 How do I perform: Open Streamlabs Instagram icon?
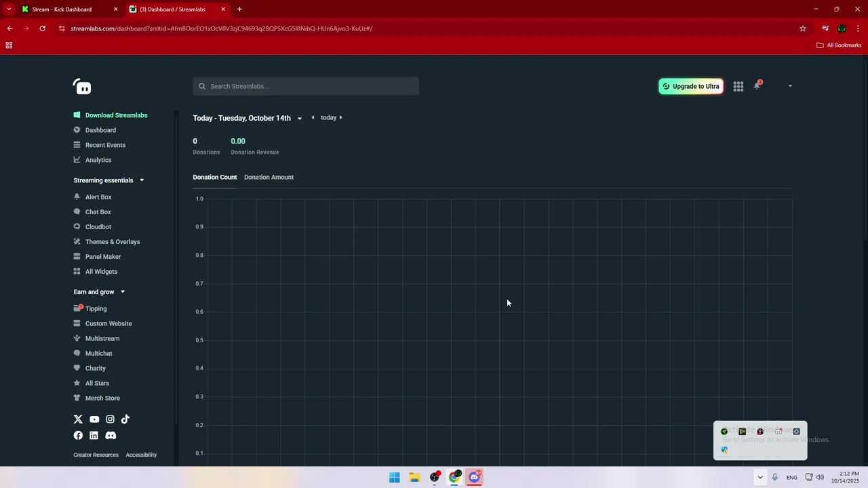point(110,420)
